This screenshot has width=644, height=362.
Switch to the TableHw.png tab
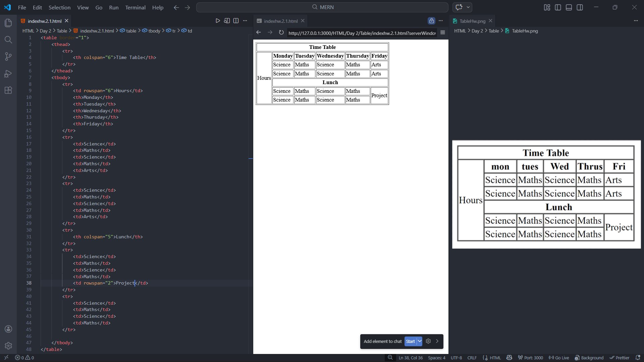(x=472, y=21)
